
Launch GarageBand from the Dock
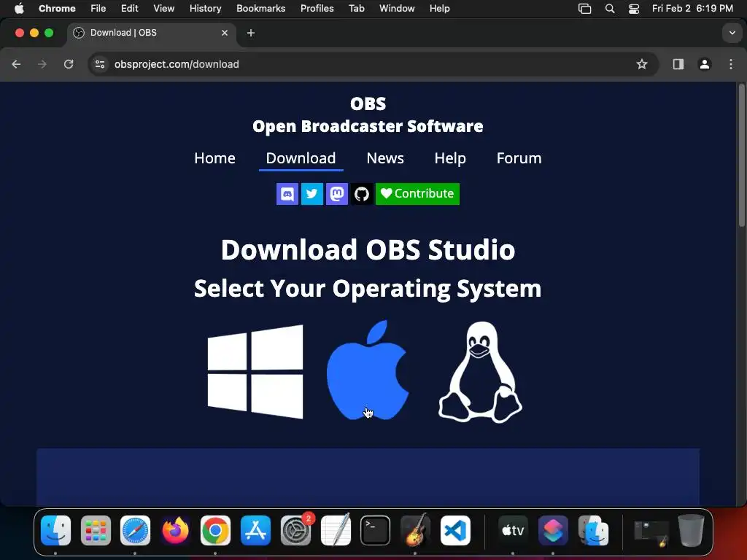coord(415,530)
